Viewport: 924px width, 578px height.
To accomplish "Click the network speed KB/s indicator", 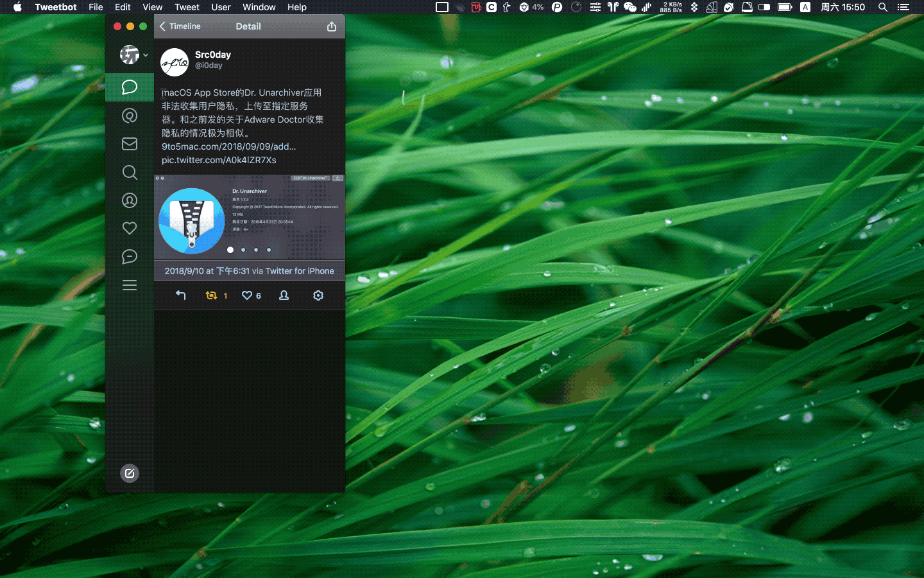I will tap(671, 7).
